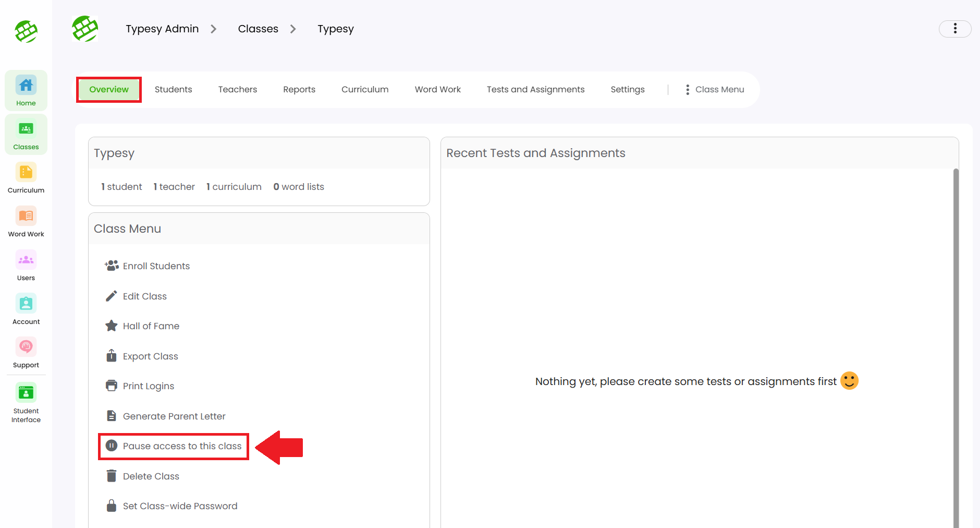980x528 pixels.
Task: Open Support in the sidebar
Action: [26, 353]
